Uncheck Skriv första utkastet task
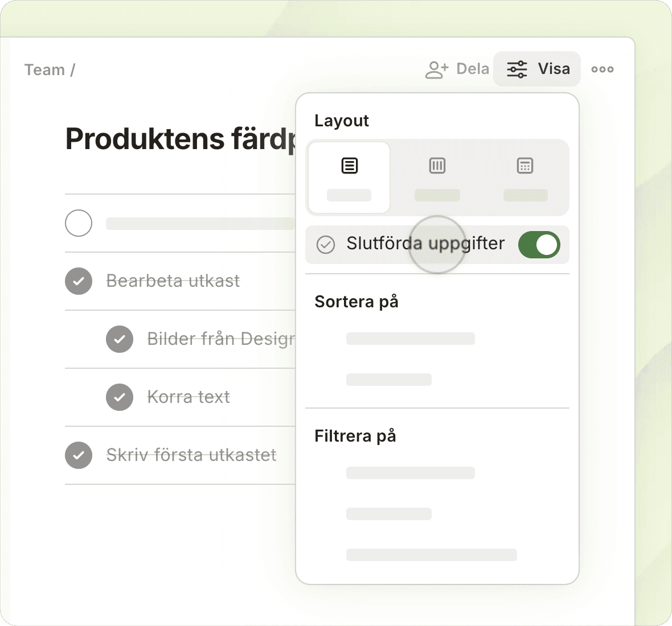This screenshot has width=672, height=626. (79, 455)
